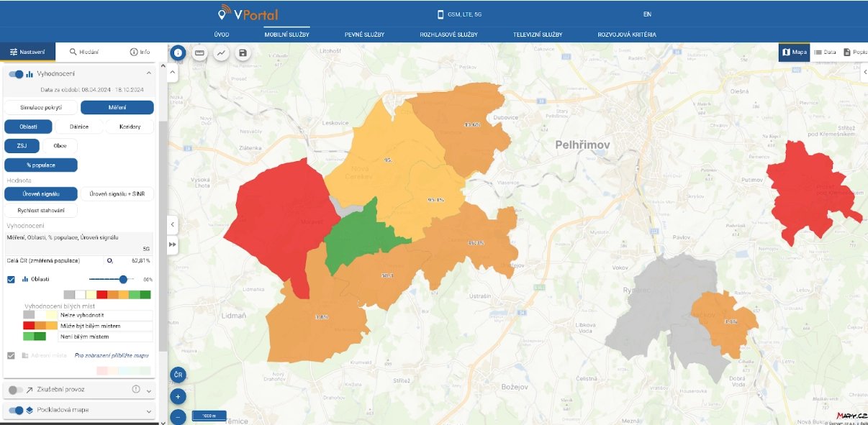This screenshot has width=868, height=425.
Task: Activate the info tool on the map
Action: point(177,51)
